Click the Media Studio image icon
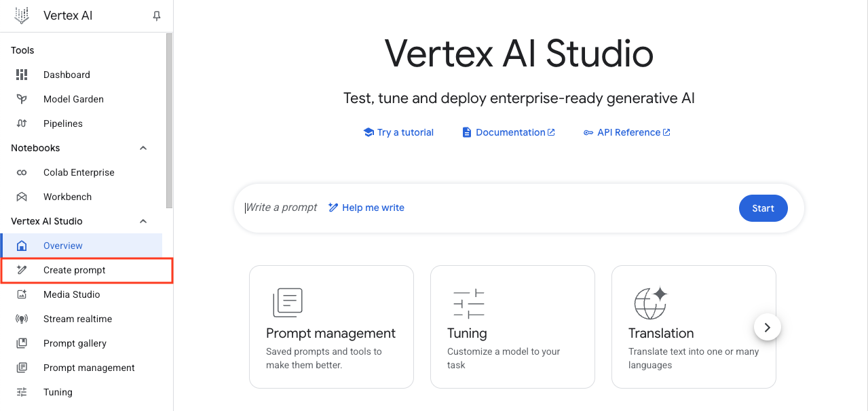 [22, 294]
